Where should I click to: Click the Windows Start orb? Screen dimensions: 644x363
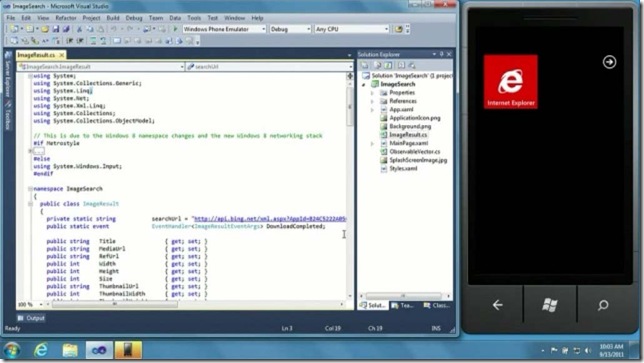click(x=12, y=350)
